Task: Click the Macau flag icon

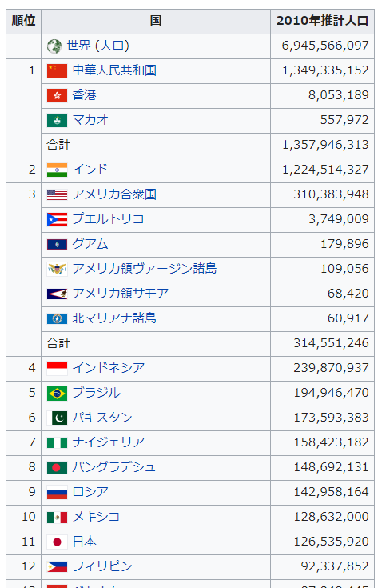Action: coord(57,120)
